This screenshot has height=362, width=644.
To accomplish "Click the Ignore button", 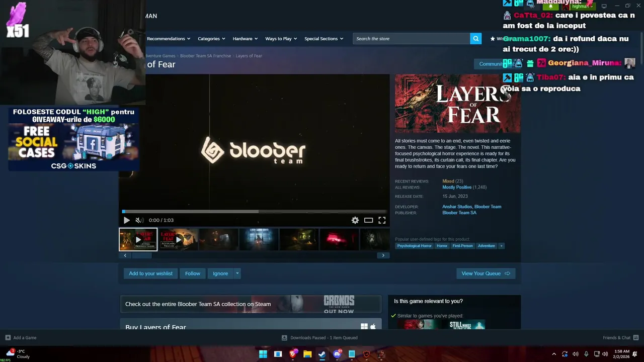I will pyautogui.click(x=220, y=274).
